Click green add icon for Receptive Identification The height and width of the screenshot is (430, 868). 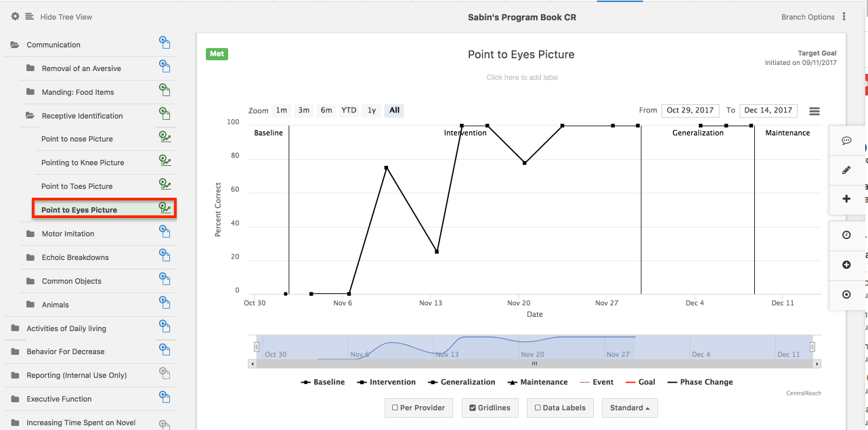coord(164,114)
